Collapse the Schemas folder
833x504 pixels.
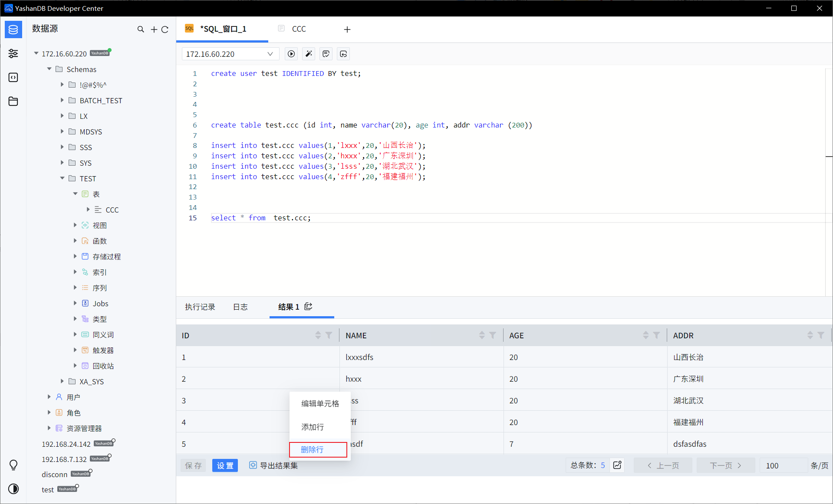[x=49, y=69]
